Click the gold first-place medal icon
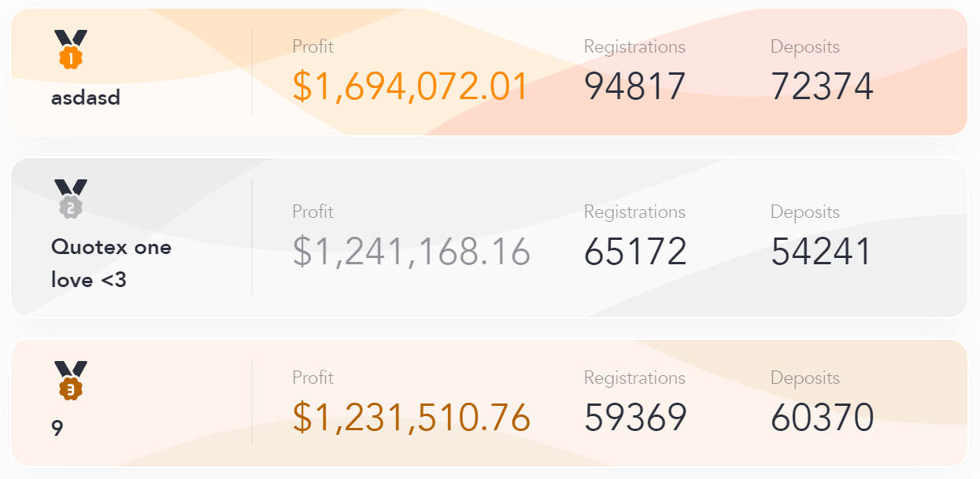980x479 pixels. [x=71, y=50]
